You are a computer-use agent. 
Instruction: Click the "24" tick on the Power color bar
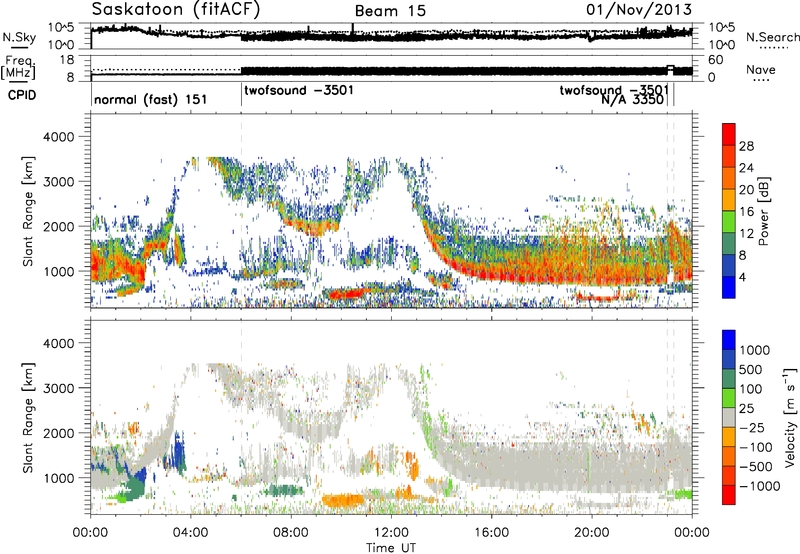(x=746, y=168)
